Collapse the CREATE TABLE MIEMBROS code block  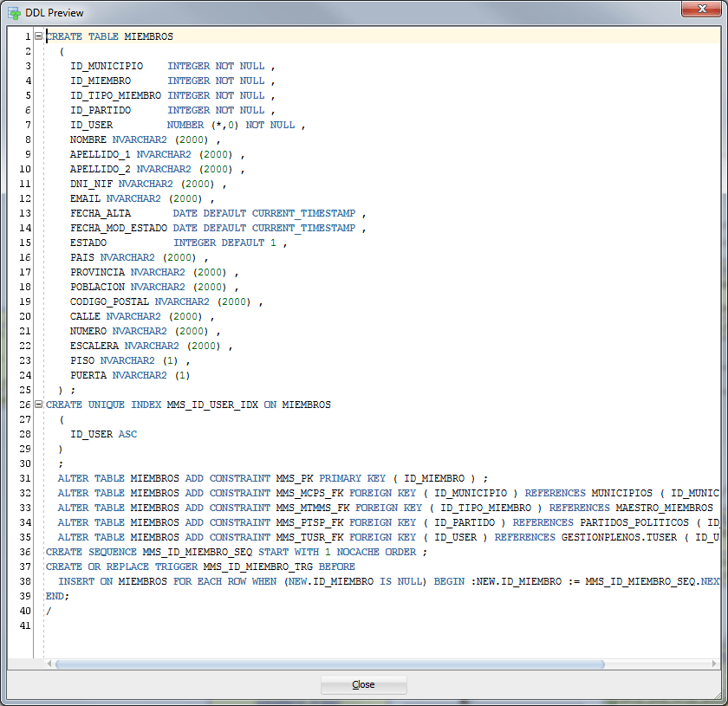click(x=37, y=36)
